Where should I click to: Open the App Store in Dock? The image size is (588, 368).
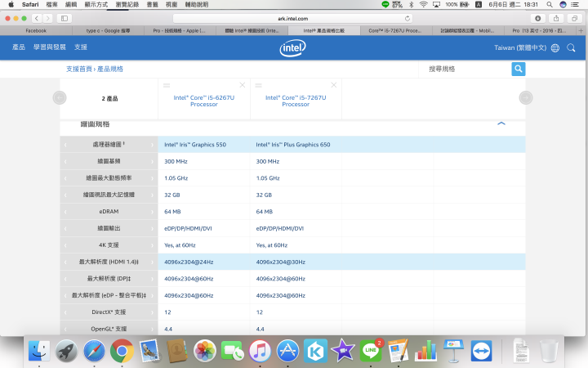point(287,351)
